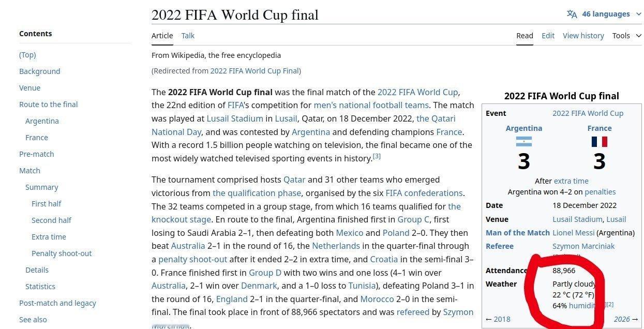Open Post-match and legacy section

57,303
